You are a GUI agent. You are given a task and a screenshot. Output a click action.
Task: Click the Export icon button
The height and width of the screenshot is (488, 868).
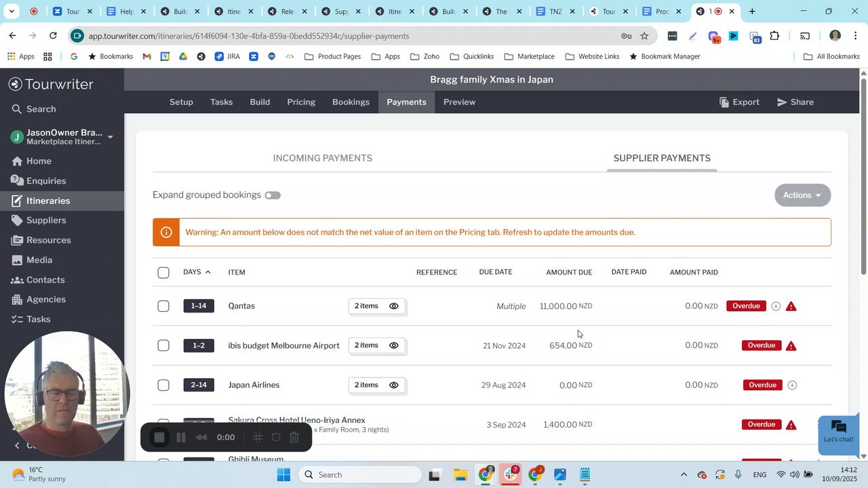(739, 102)
